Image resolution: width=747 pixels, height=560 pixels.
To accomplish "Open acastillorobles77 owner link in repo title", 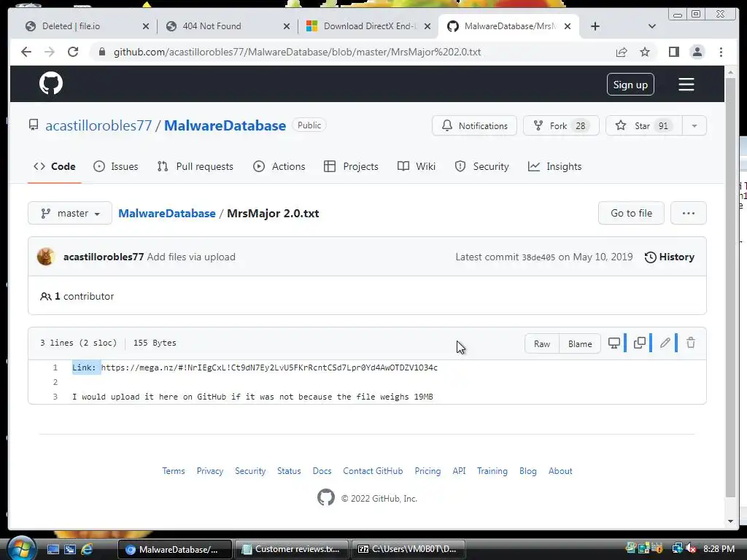I will [x=98, y=125].
